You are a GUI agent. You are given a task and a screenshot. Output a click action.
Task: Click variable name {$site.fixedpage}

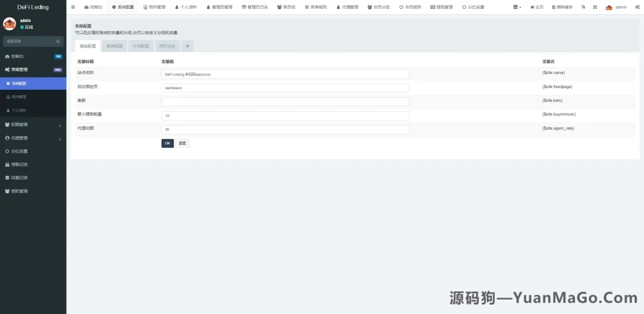(x=557, y=87)
